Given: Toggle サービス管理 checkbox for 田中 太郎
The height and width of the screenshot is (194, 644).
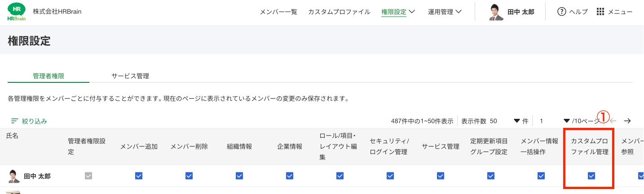Looking at the screenshot, I should (x=441, y=176).
